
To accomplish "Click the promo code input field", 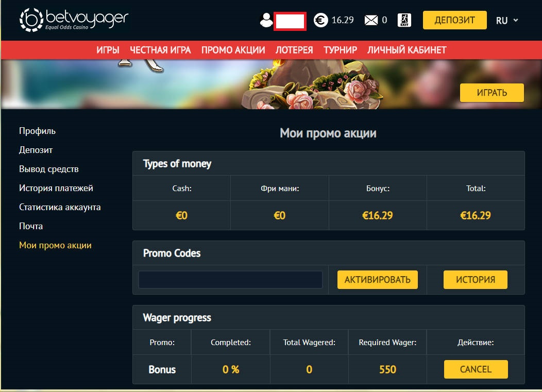I will pyautogui.click(x=231, y=280).
